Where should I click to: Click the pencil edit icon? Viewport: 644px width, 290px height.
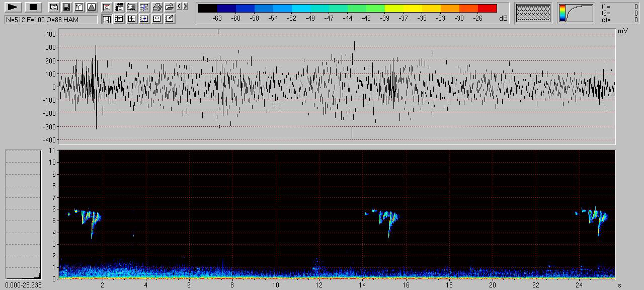pyautogui.click(x=170, y=19)
